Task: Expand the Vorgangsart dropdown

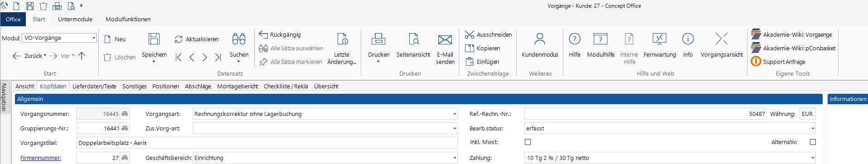Action: [455, 114]
